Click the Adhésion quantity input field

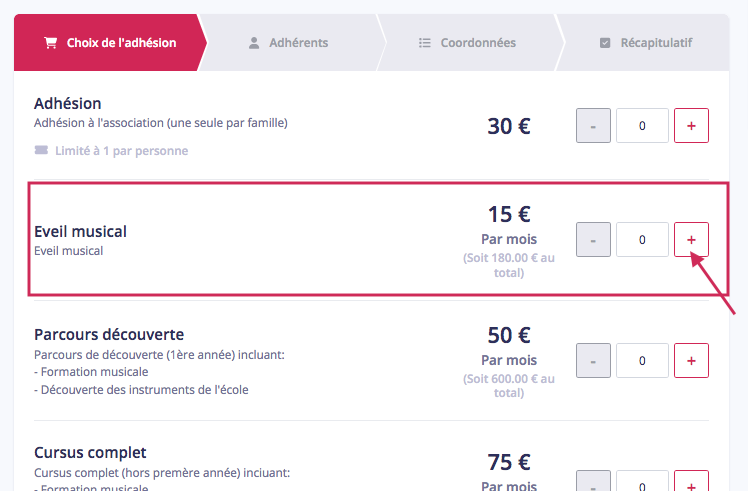point(642,125)
